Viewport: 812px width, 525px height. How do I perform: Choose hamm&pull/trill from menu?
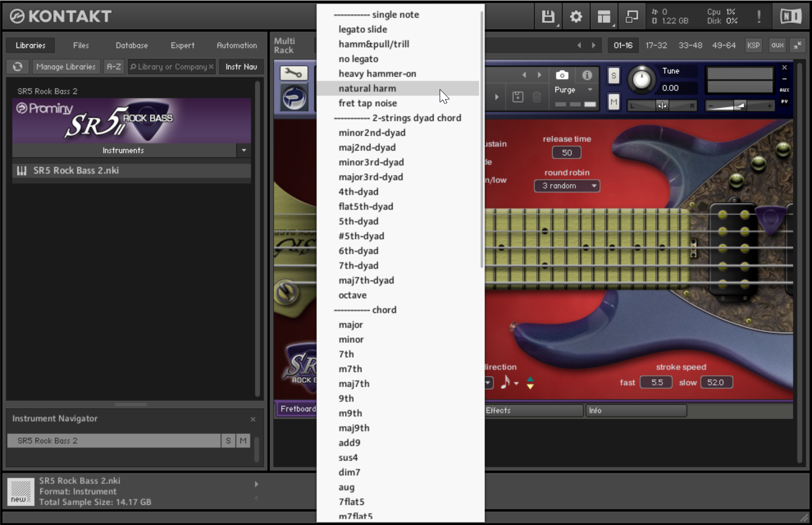[x=398, y=44]
